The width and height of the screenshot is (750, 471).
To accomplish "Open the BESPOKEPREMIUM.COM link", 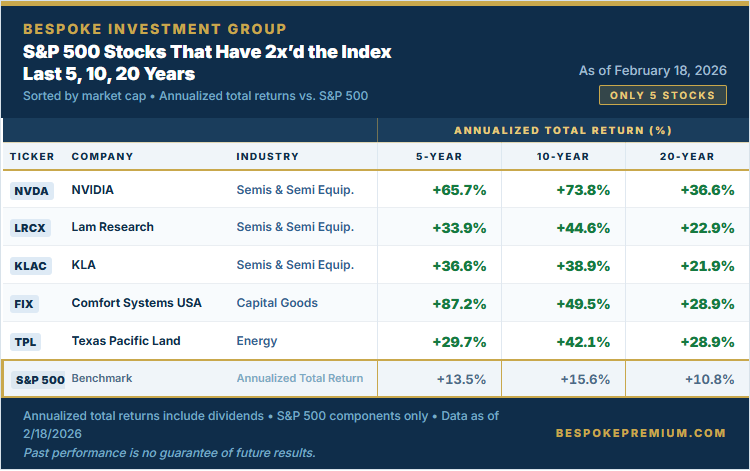I will pyautogui.click(x=640, y=433).
